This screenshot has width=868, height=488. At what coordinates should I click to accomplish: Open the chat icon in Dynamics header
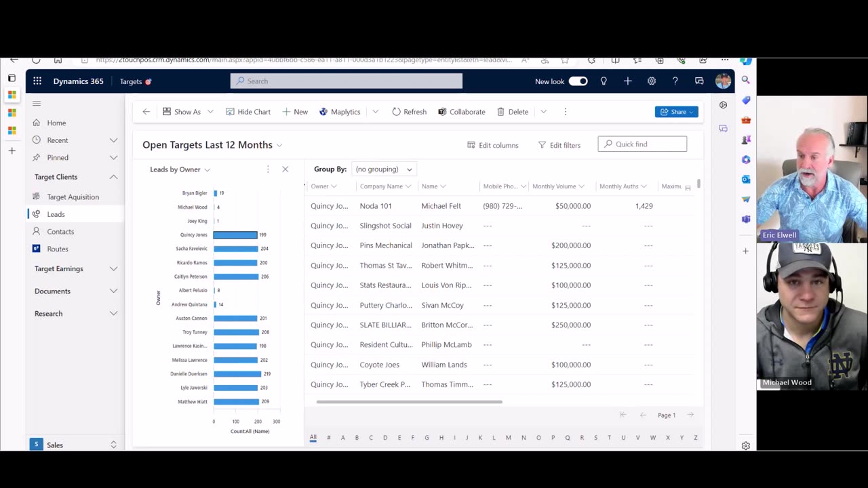699,81
